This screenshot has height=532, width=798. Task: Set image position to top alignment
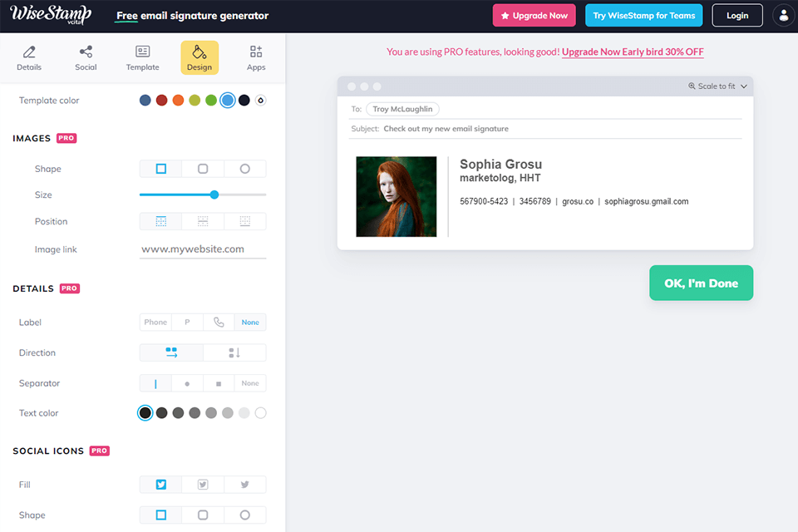click(x=160, y=221)
